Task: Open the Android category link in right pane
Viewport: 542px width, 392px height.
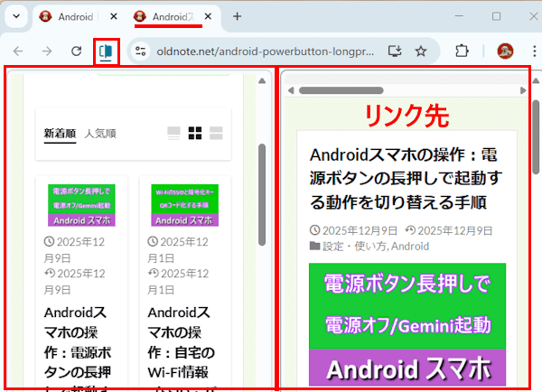Action: (x=410, y=247)
